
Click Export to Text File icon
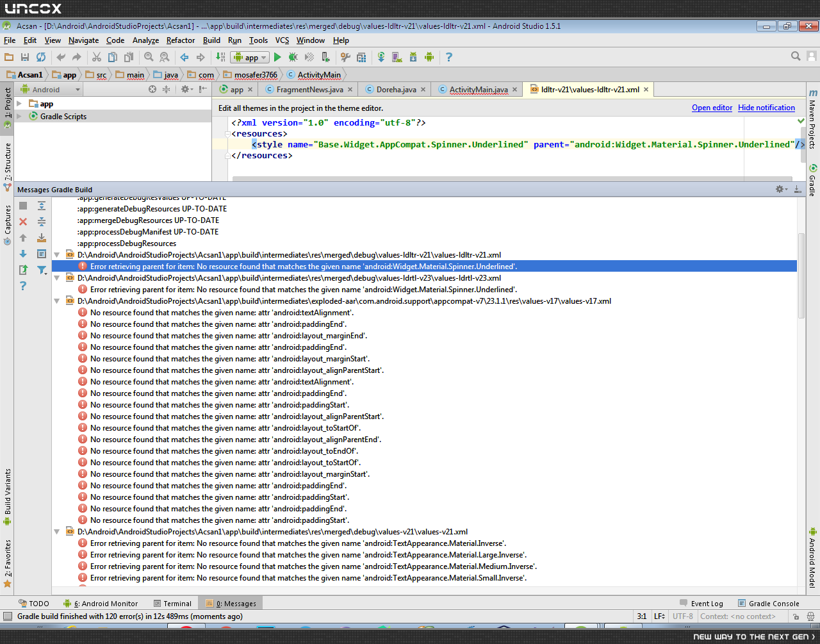click(23, 270)
